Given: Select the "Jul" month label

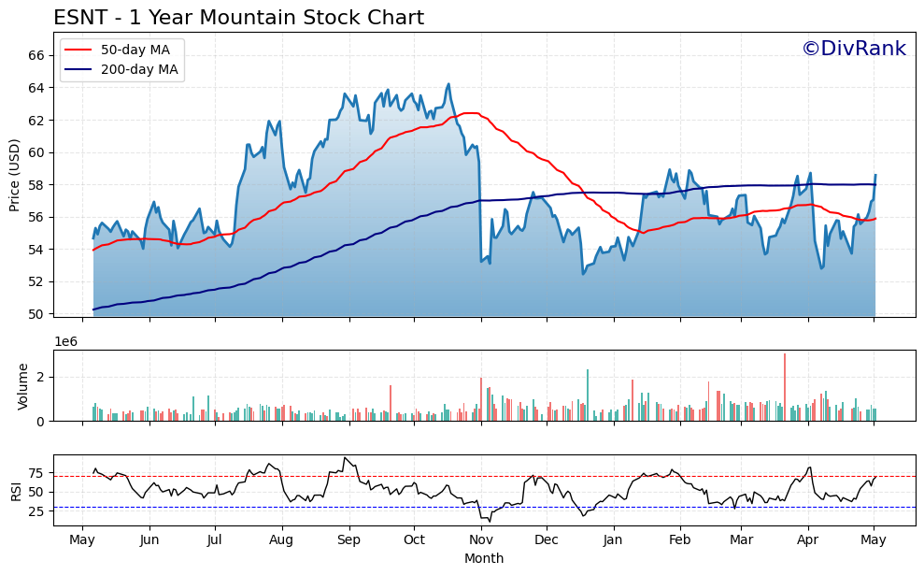Looking at the screenshot, I should point(215,540).
